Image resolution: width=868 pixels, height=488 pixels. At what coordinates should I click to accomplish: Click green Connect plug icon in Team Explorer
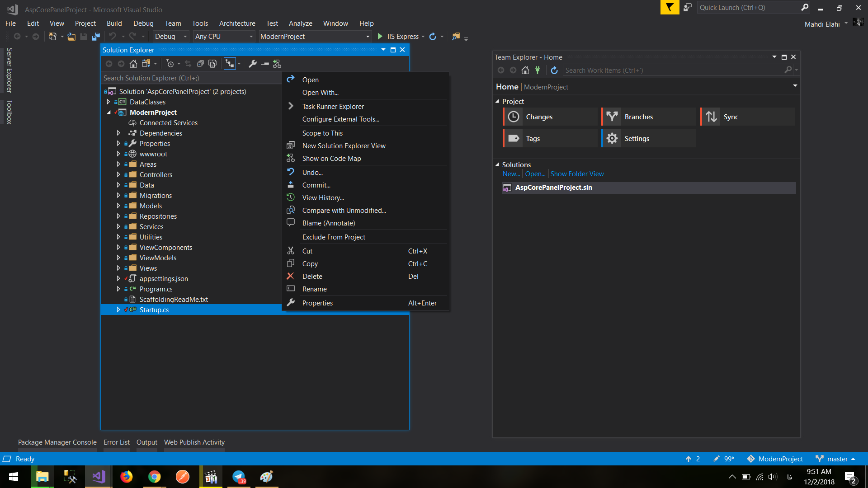538,70
